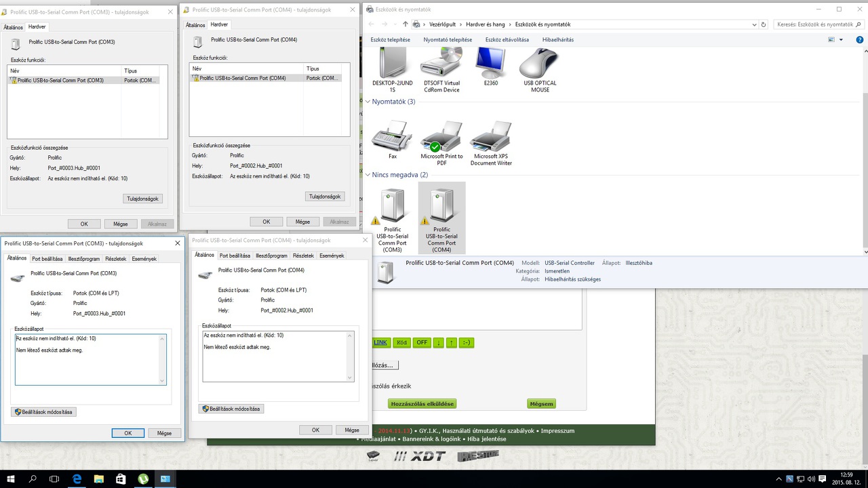Open Események tab in lower COM4 dialog
This screenshot has width=868, height=488.
(332, 256)
